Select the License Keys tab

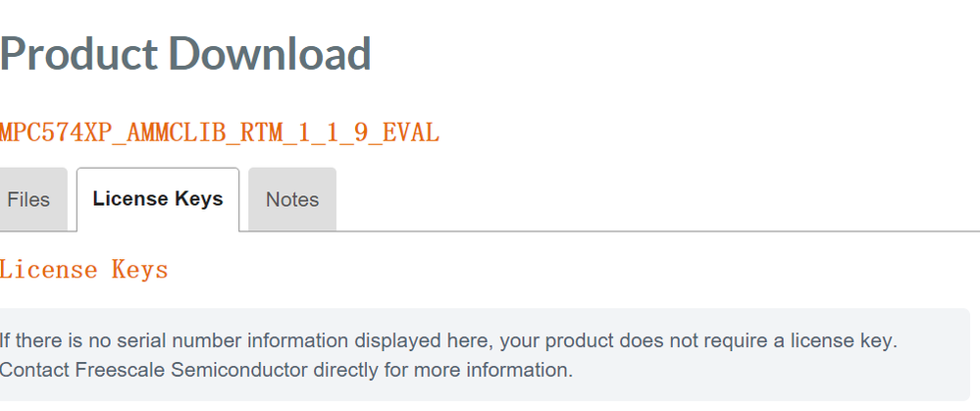(158, 199)
